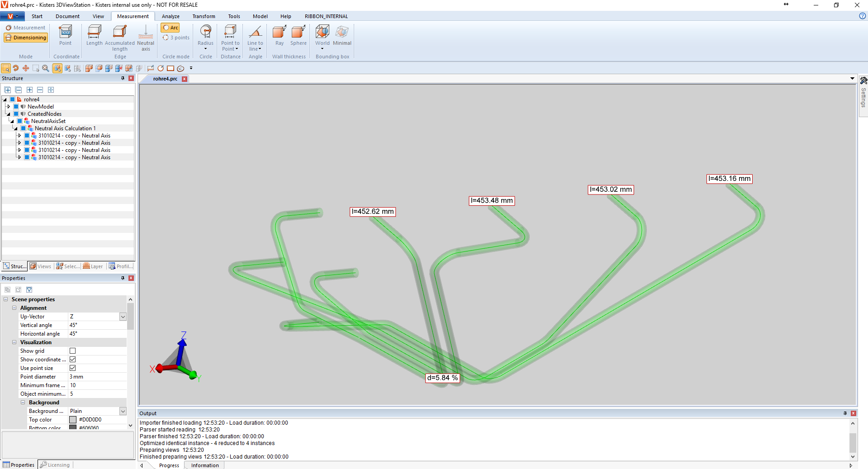Expand the NewModel tree node
The width and height of the screenshot is (868, 469).
[x=8, y=107]
